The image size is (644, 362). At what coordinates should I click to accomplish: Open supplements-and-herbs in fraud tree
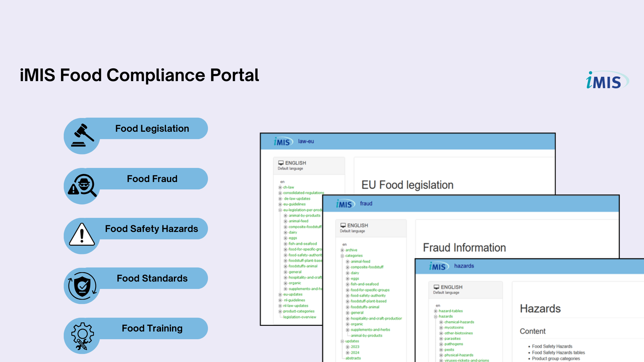[370, 330]
